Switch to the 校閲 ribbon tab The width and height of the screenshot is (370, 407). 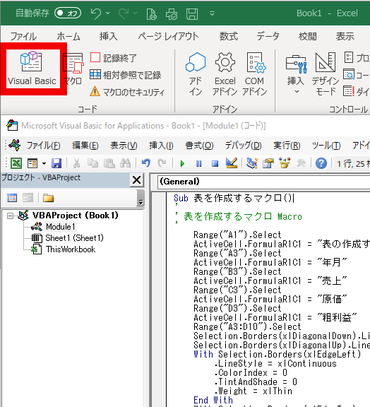pos(307,36)
